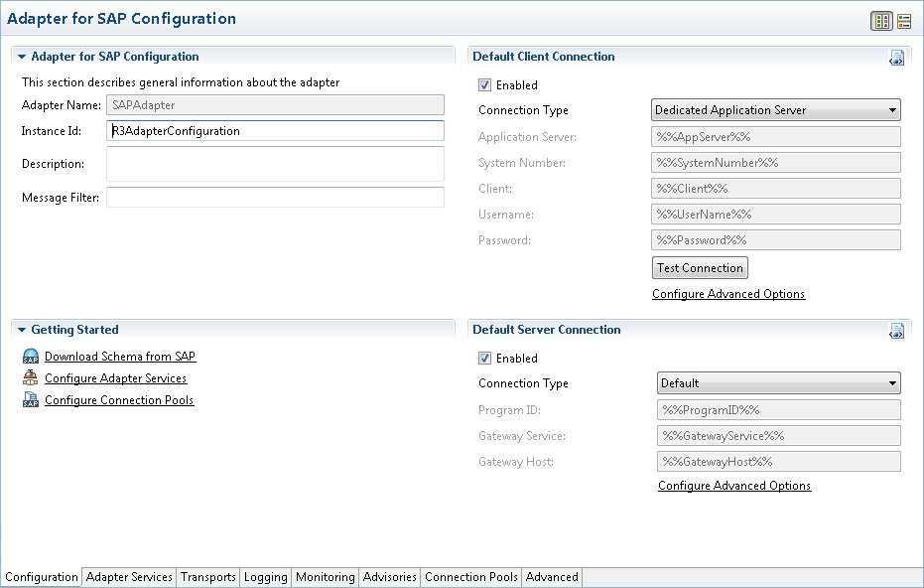Image resolution: width=924 pixels, height=588 pixels.
Task: Open client Configure Advanced Options link
Action: [728, 294]
